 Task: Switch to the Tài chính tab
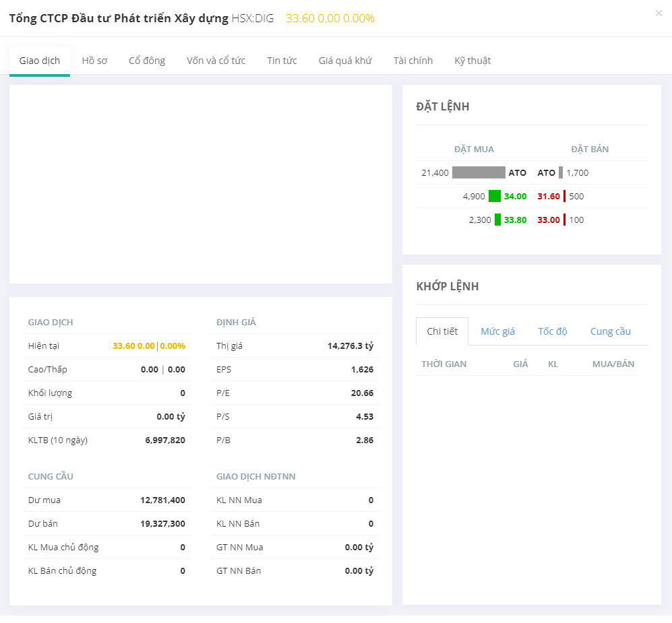[413, 61]
